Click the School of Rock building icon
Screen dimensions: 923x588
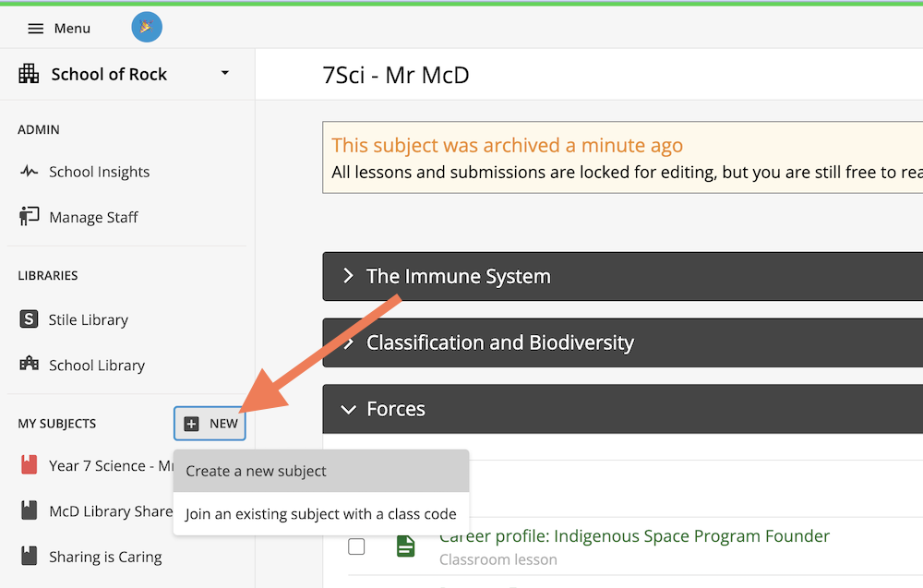click(x=29, y=74)
